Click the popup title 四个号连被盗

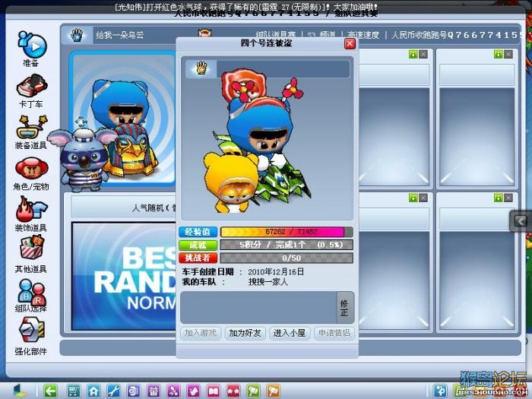pos(266,43)
